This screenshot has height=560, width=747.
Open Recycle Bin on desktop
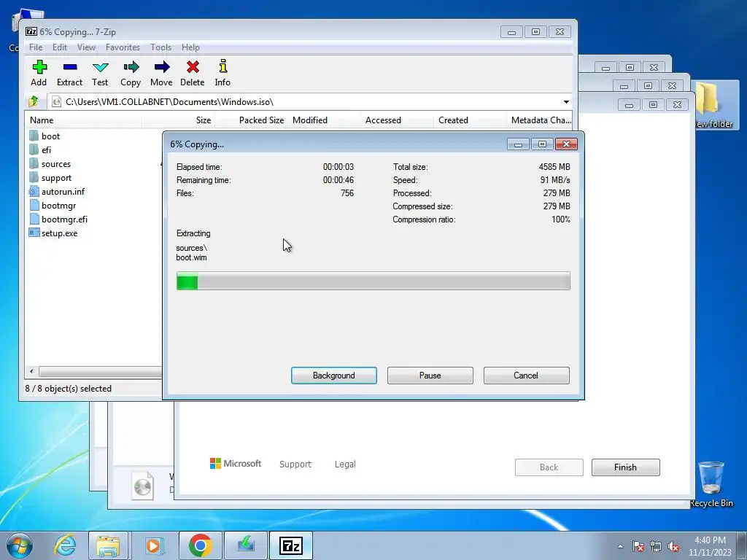click(x=711, y=483)
